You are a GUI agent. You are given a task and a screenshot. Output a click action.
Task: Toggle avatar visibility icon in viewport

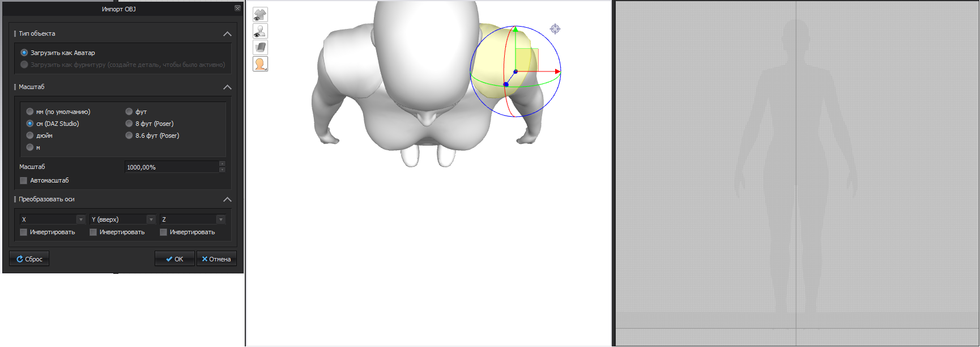point(260,31)
